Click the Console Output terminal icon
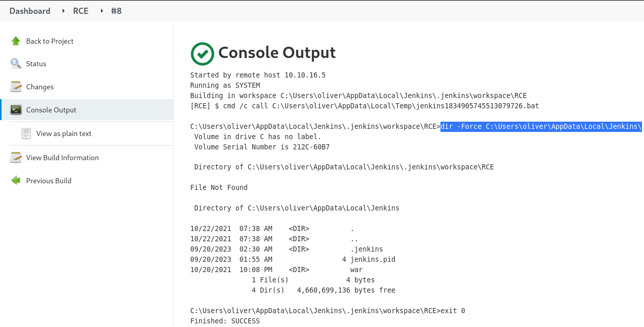 coord(16,110)
